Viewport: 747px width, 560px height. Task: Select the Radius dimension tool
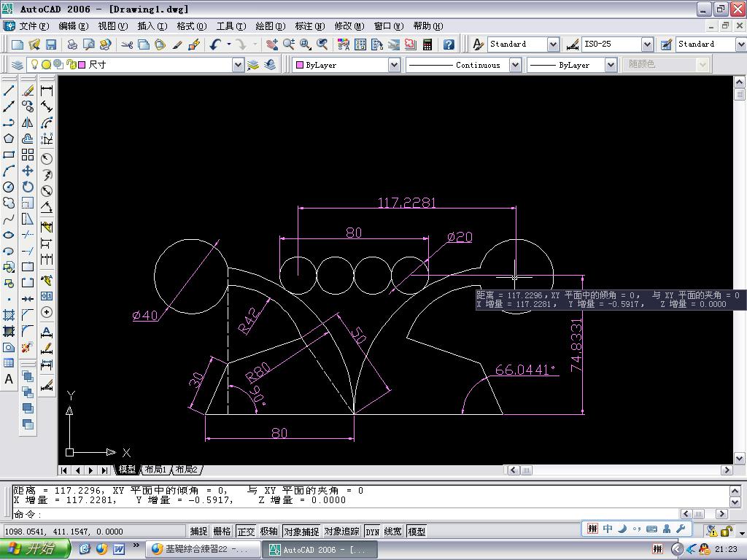coord(47,158)
